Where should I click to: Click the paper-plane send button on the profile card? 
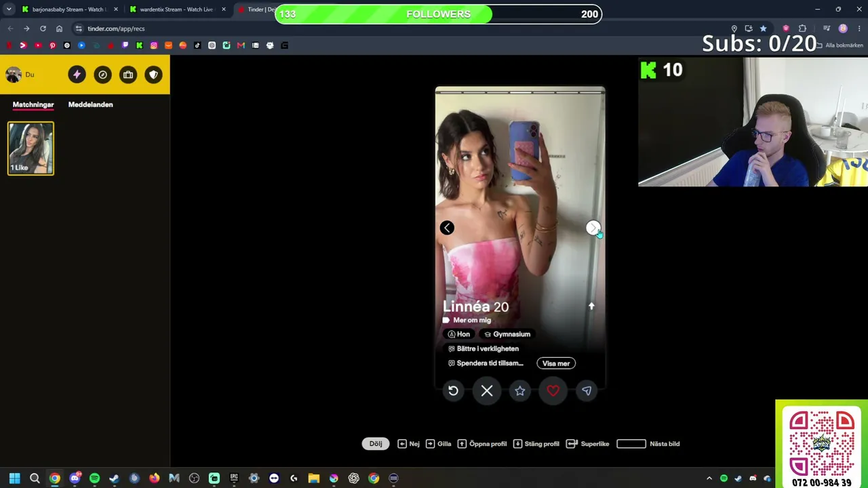[587, 390]
